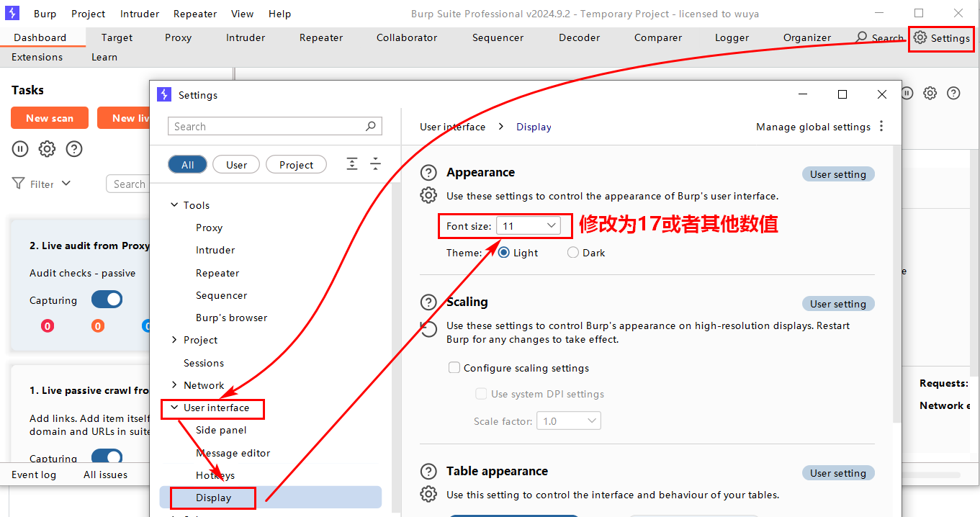Click the red 0 issue badge in Live audit
The image size is (980, 517).
48,325
